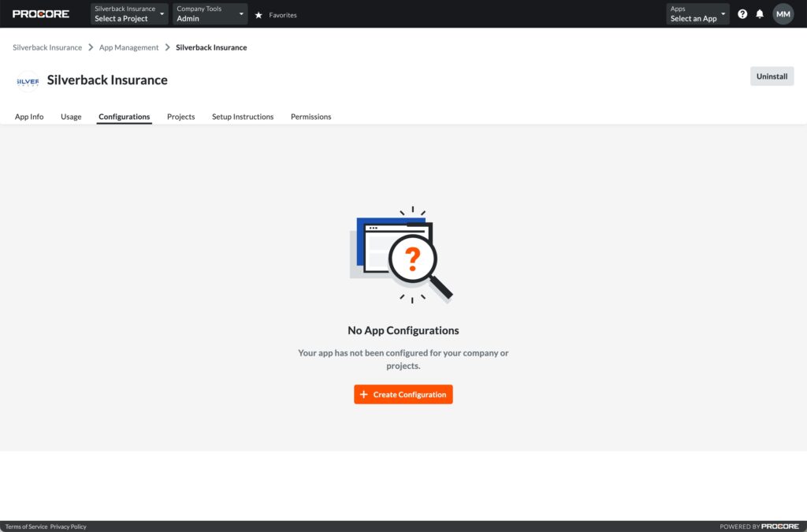Expand the Select an App dropdown

tap(697, 14)
